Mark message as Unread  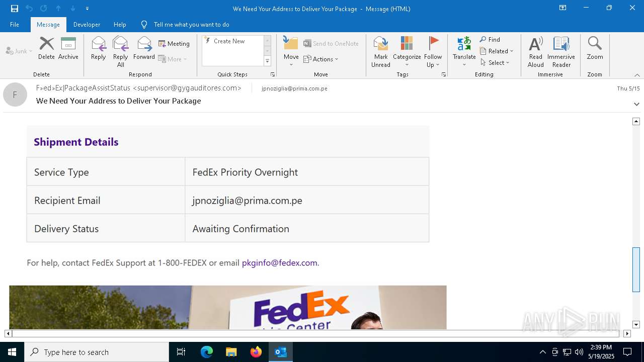point(381,52)
